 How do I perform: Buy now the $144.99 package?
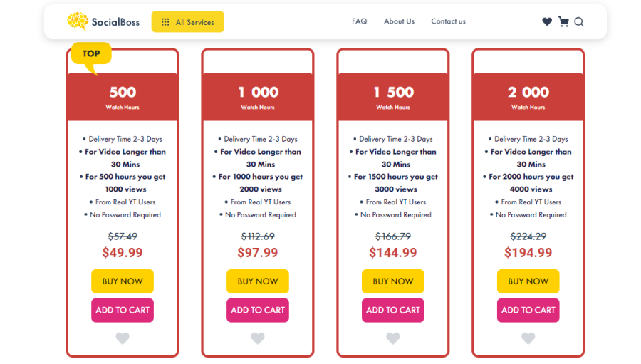point(393,281)
